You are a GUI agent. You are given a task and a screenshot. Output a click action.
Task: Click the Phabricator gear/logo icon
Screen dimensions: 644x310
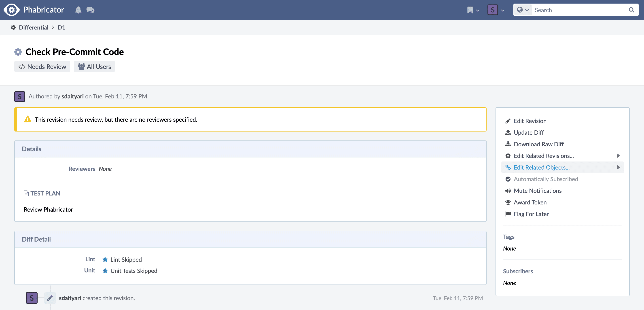11,10
